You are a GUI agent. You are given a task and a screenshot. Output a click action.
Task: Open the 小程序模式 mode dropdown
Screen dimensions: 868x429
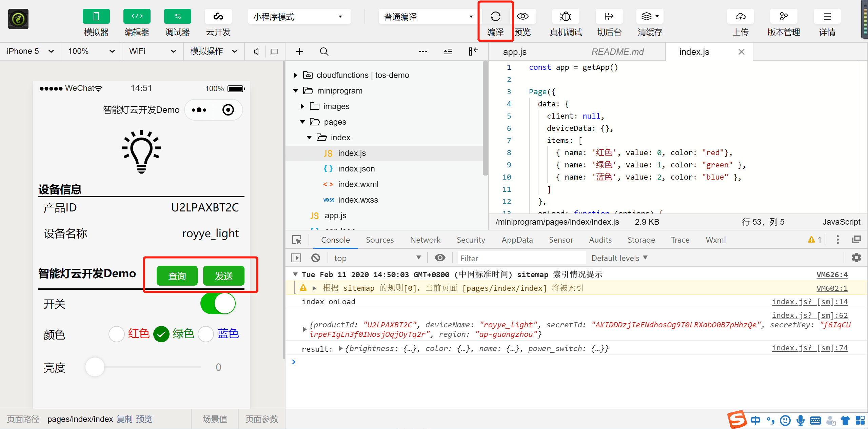299,16
